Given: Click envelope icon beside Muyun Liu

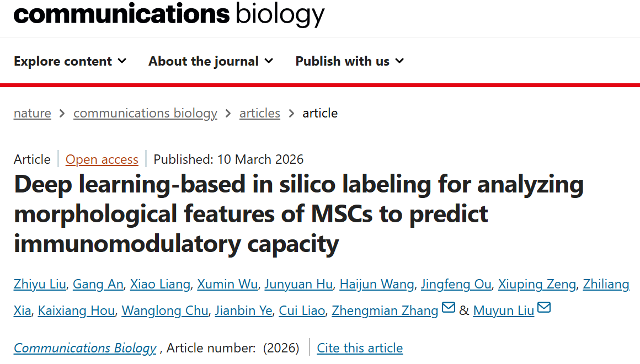Looking at the screenshot, I should (544, 308).
